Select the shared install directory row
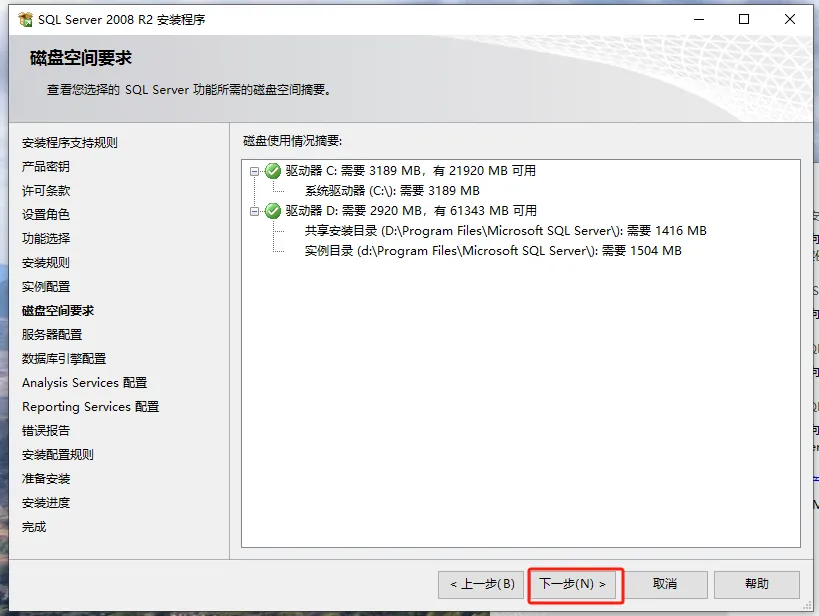This screenshot has width=819, height=616. [506, 231]
